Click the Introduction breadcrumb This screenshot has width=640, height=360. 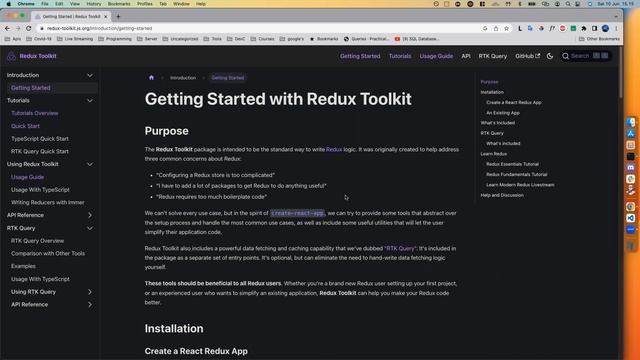183,78
